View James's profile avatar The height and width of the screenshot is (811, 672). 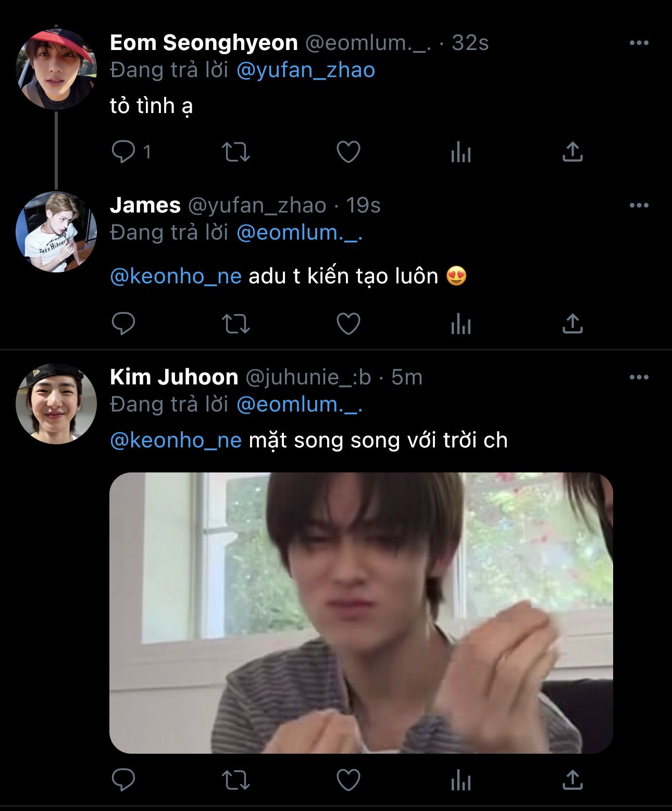56,232
